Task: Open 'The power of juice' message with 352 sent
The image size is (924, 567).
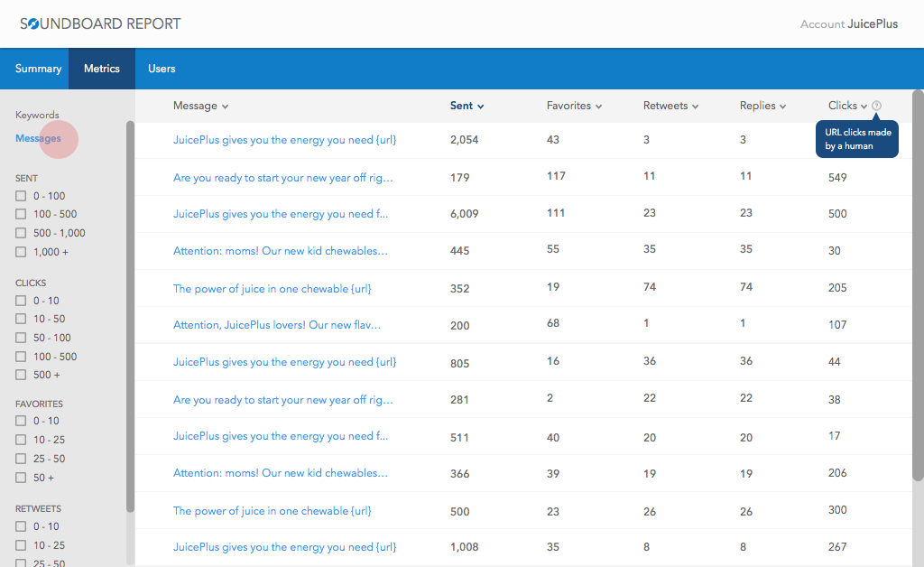Action: (273, 289)
